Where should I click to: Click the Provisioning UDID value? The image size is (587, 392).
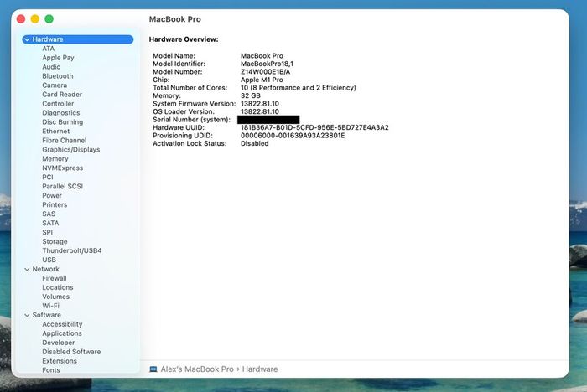tap(293, 136)
